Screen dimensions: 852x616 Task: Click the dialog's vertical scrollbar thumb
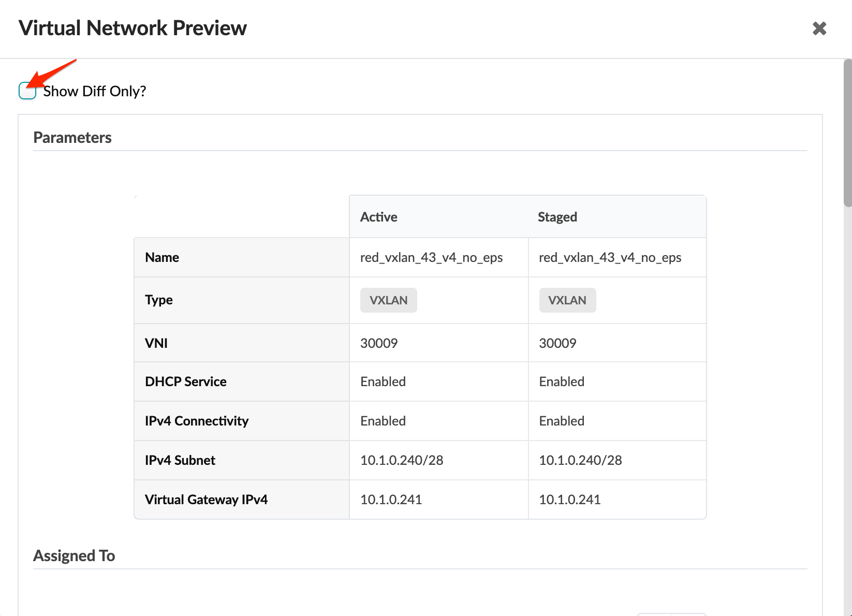click(847, 133)
